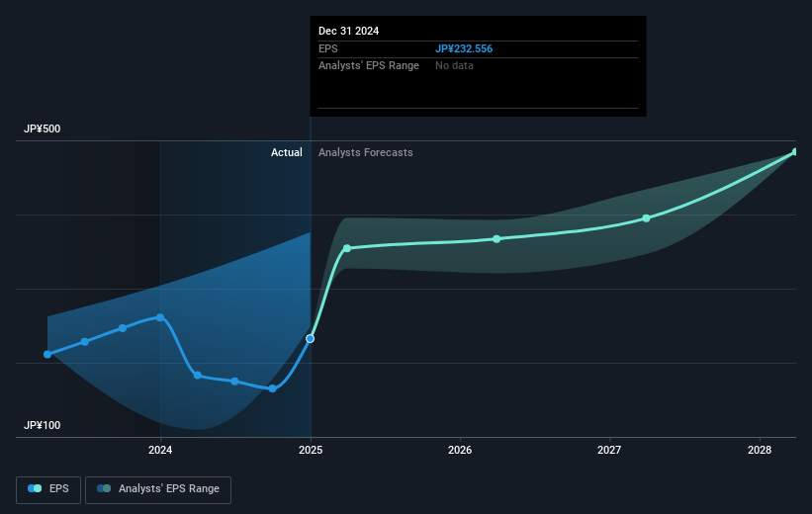
Task: Click the 2025 x-axis label
Action: tap(311, 451)
